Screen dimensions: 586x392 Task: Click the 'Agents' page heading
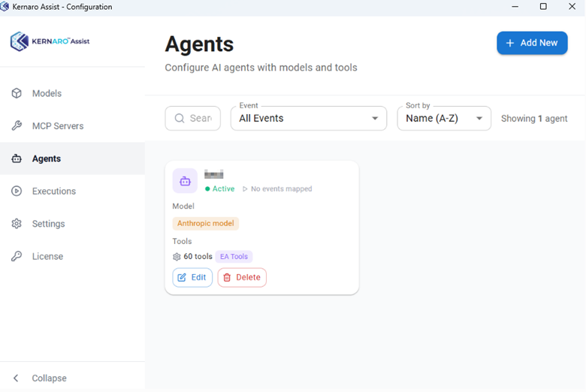point(200,44)
